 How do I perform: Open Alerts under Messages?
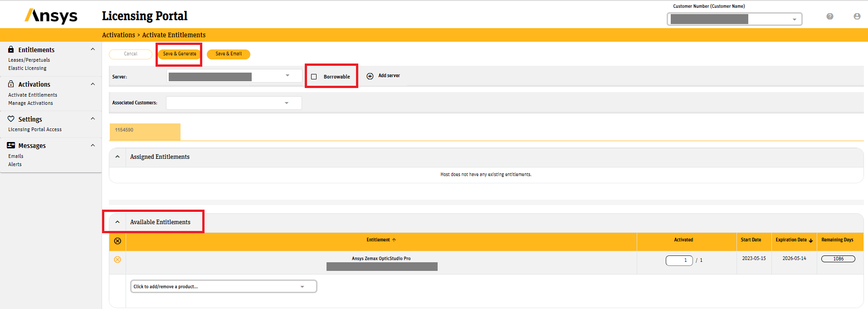pyautogui.click(x=15, y=164)
